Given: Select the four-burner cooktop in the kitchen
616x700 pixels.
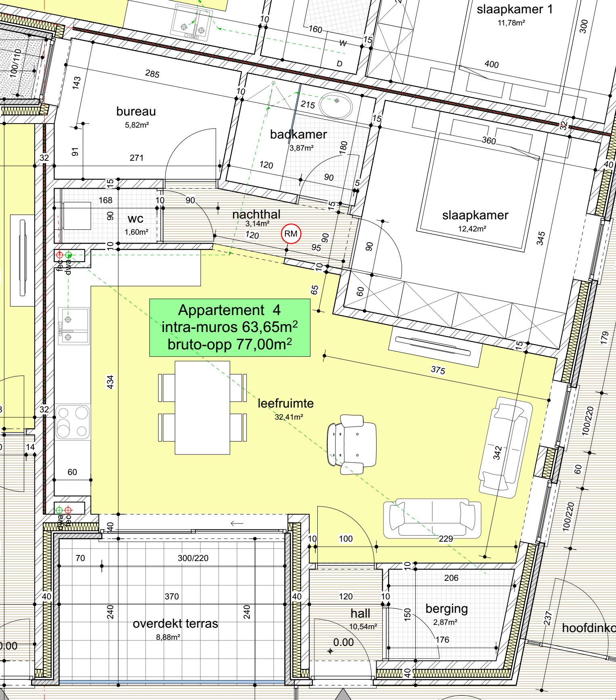Looking at the screenshot, I should click(73, 422).
